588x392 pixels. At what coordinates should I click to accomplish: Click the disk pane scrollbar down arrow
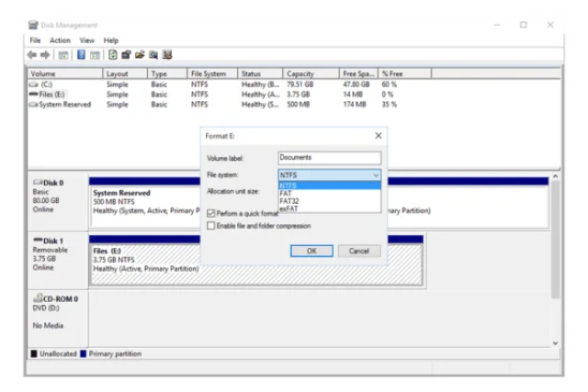[x=555, y=343]
